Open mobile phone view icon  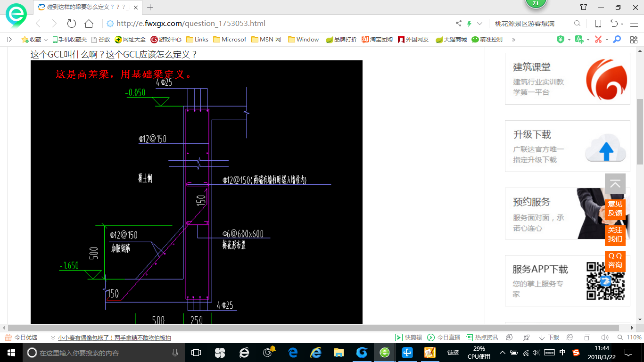click(598, 24)
